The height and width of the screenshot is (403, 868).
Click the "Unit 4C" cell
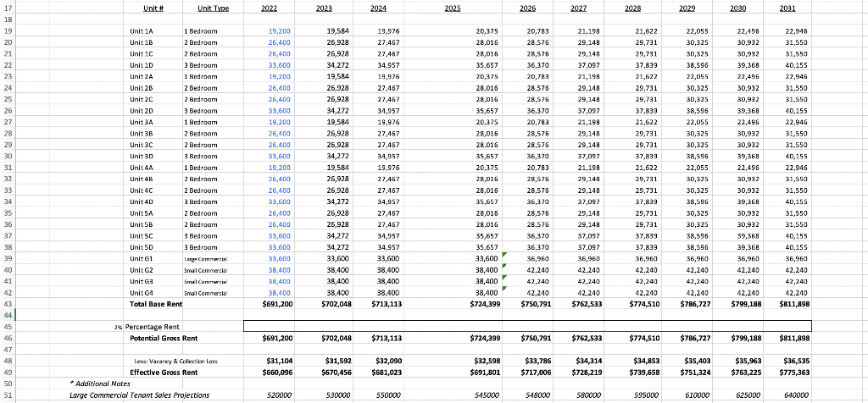(x=142, y=190)
